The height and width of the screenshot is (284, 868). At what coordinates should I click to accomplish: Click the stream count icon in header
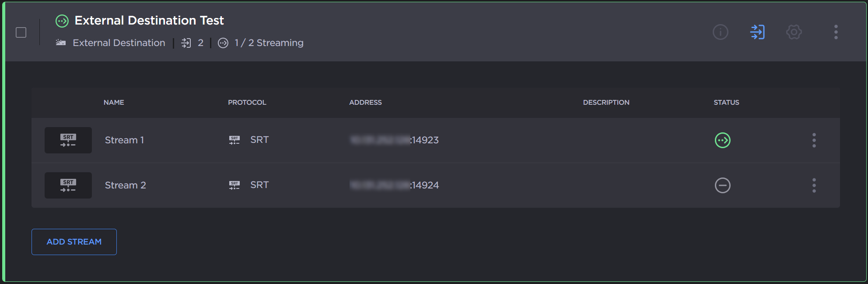186,43
